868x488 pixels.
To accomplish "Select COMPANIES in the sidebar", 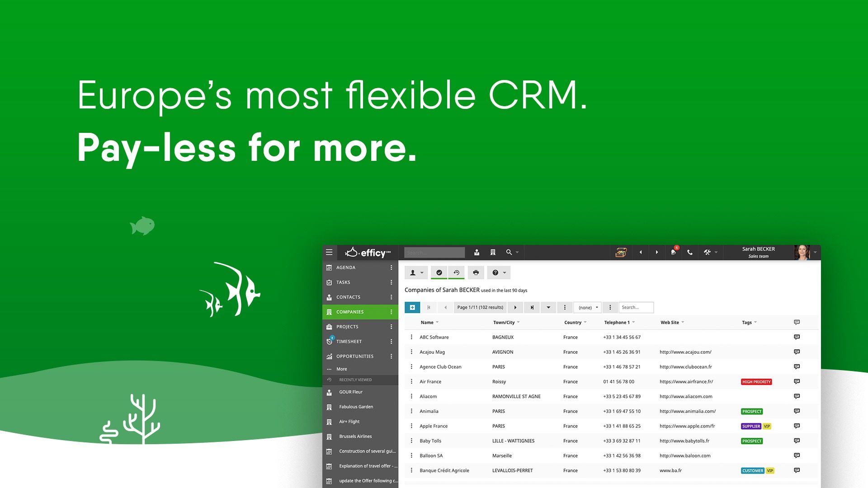I will [360, 312].
